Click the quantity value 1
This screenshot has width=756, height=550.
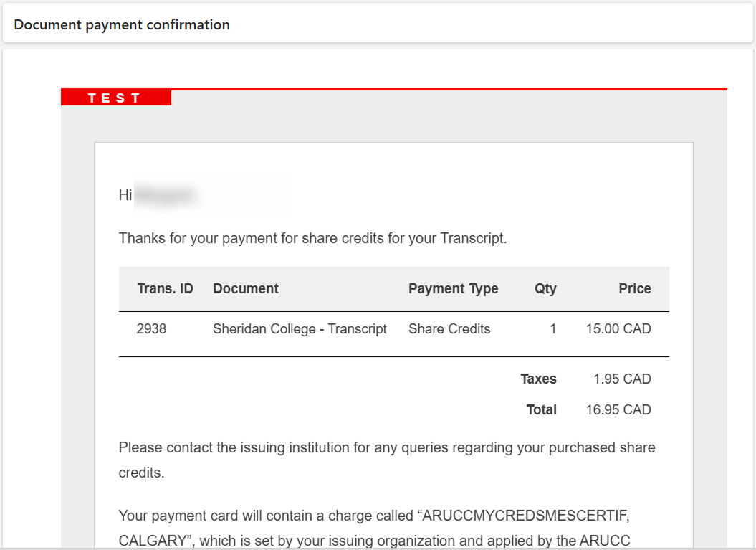coord(553,329)
